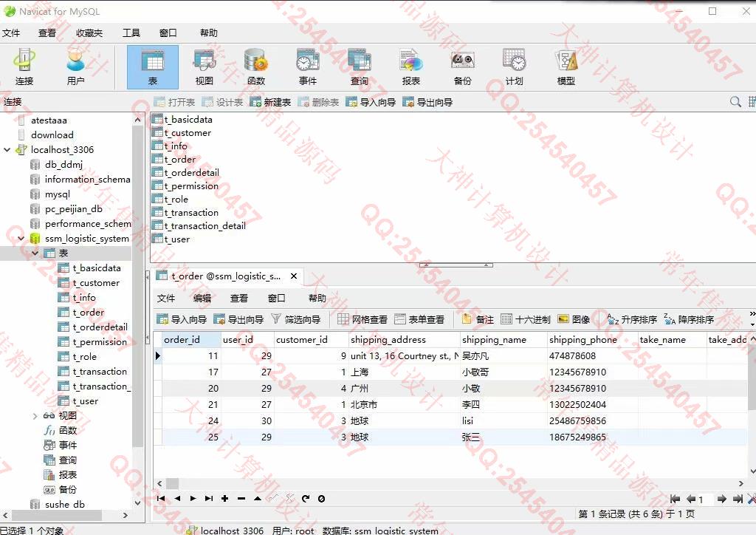756x535 pixels.
Task: Select t_user in the tree
Action: [86, 401]
